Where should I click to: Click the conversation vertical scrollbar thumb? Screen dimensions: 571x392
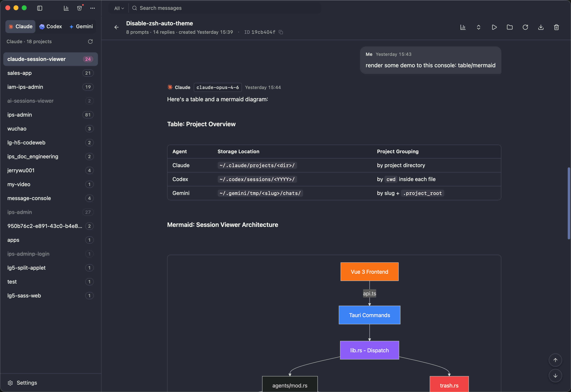[569, 203]
